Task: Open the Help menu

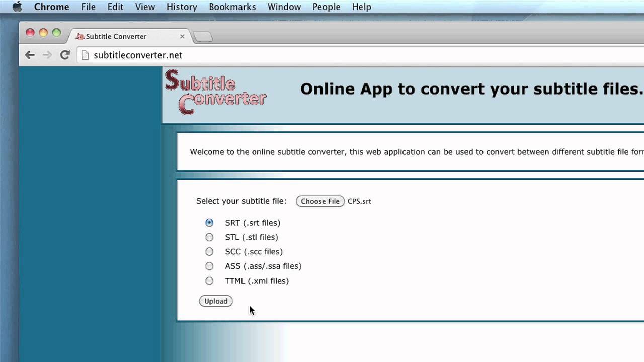Action: click(361, 7)
